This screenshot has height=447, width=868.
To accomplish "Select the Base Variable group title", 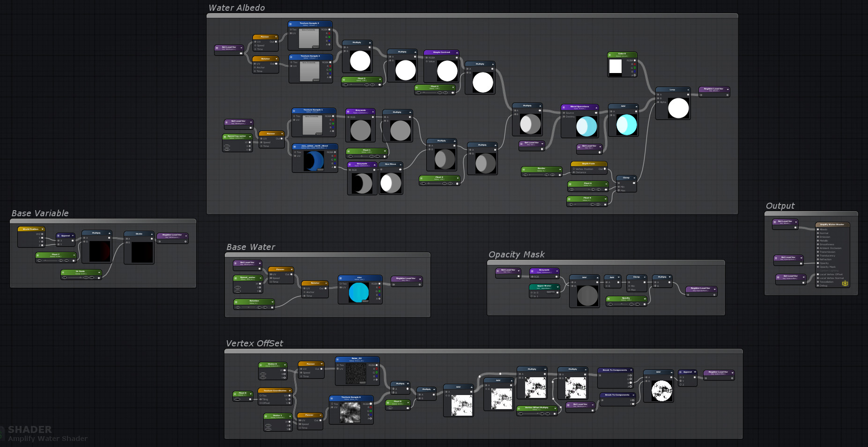I will coord(40,213).
